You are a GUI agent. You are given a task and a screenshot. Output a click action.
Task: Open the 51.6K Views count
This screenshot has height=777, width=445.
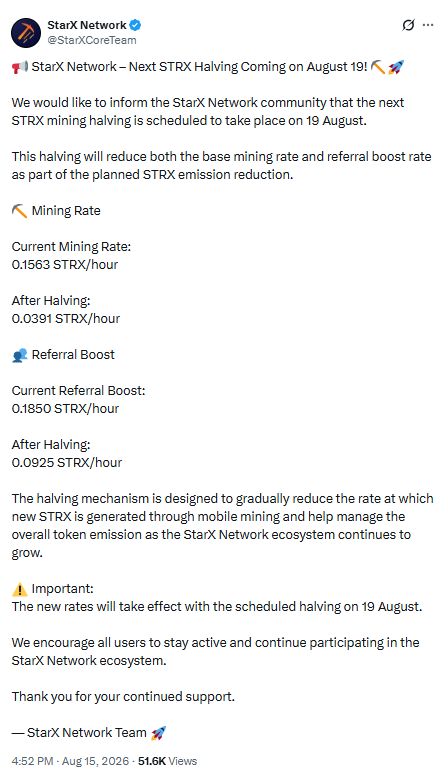[167, 761]
